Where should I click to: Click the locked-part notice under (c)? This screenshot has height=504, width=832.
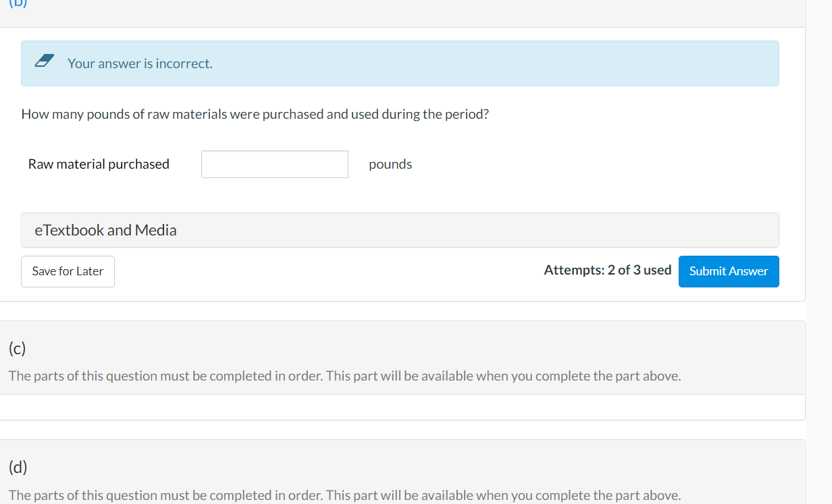click(345, 376)
